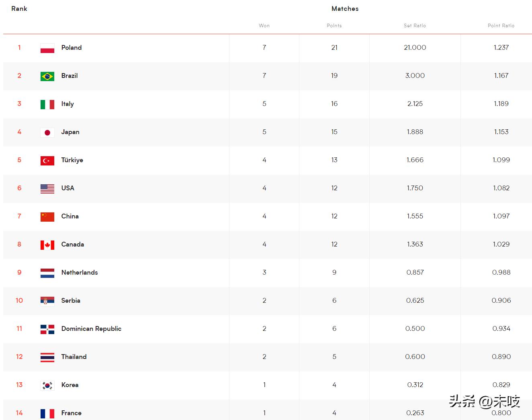Sort by the Points column header
532x420 pixels.
click(x=334, y=26)
